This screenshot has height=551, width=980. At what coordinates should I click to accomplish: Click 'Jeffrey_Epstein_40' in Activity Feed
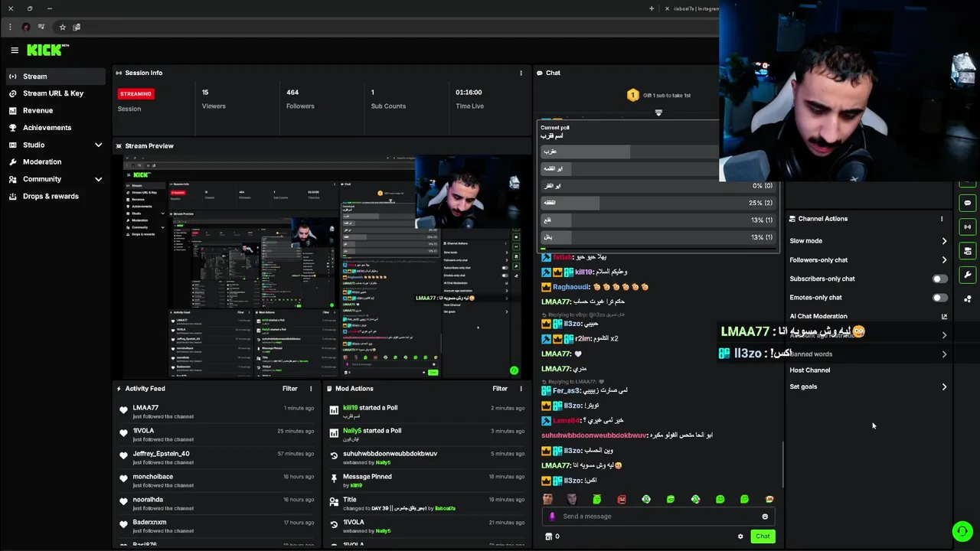click(x=161, y=454)
